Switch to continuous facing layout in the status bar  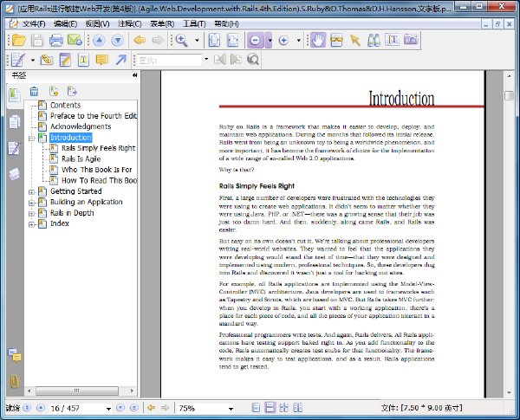click(x=298, y=408)
